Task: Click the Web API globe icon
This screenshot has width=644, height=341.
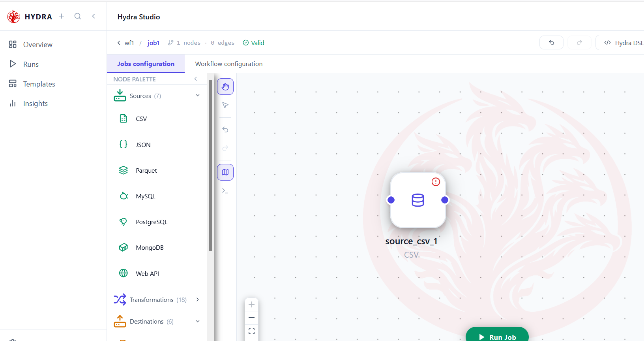Action: [124, 273]
